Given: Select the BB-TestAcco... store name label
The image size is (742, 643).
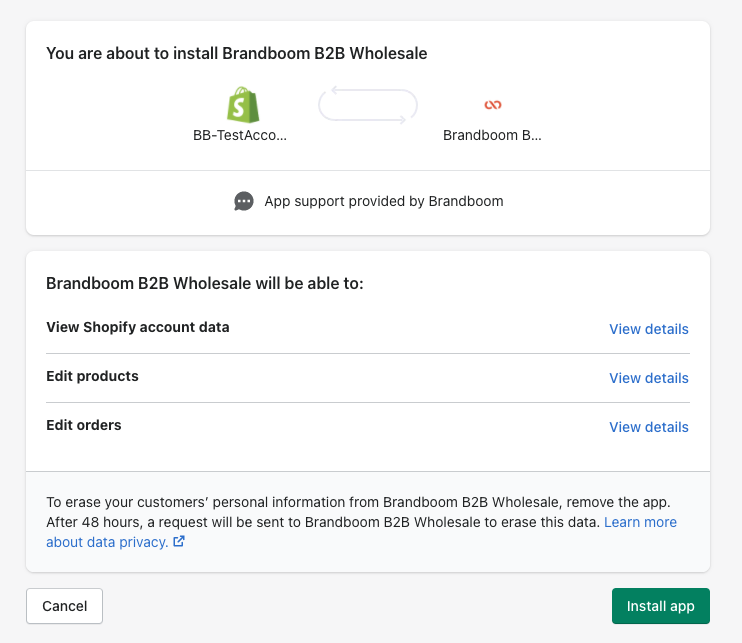Looking at the screenshot, I should pyautogui.click(x=240, y=135).
